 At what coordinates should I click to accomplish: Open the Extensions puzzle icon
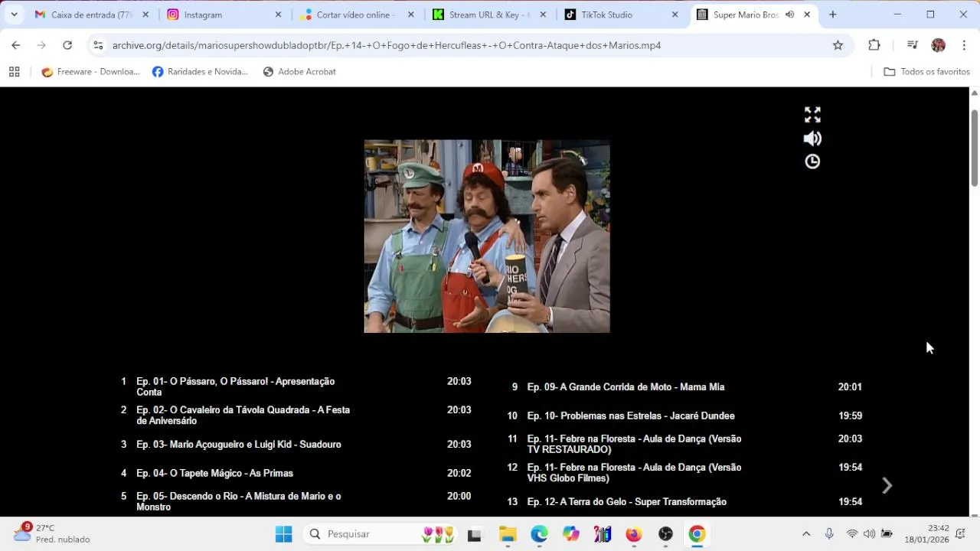[x=874, y=45]
